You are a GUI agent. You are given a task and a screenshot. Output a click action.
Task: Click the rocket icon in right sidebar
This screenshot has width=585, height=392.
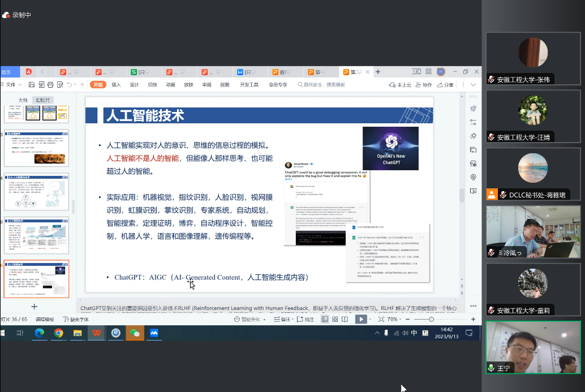pos(473,109)
